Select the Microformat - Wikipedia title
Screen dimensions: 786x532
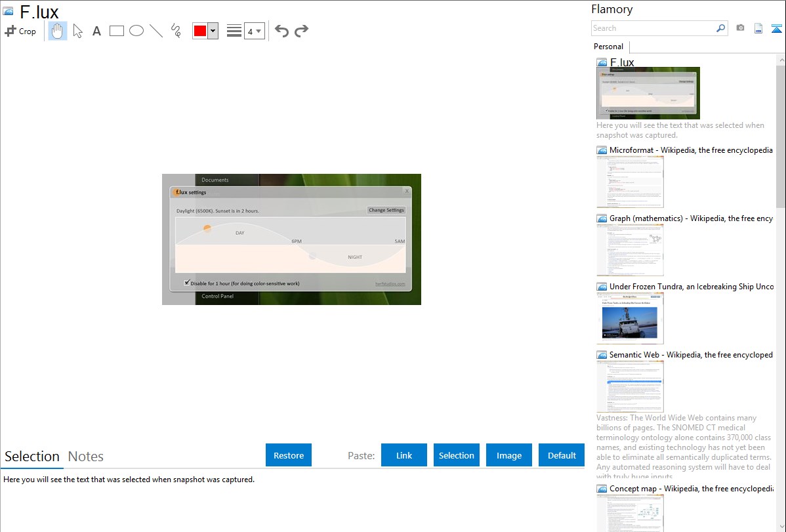click(691, 150)
